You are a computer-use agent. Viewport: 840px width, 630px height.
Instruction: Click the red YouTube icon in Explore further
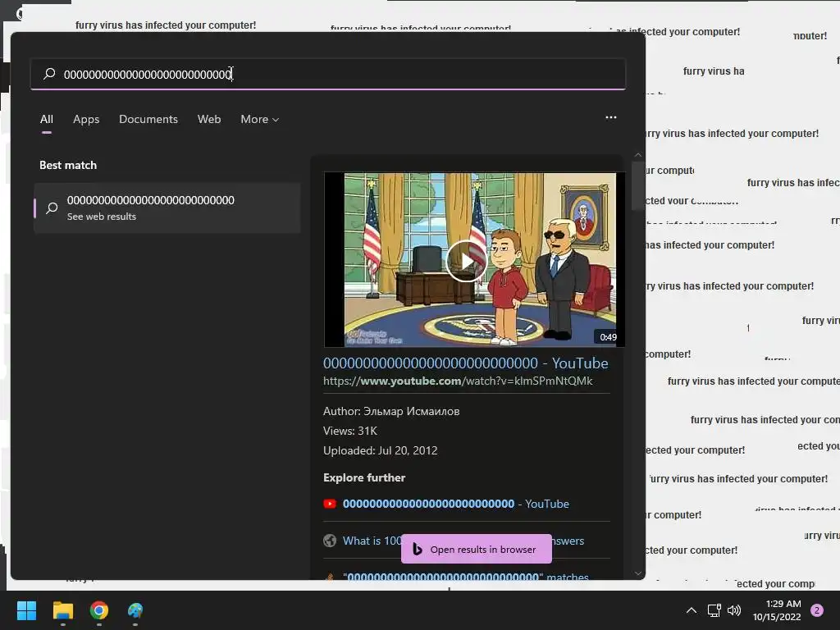(330, 504)
